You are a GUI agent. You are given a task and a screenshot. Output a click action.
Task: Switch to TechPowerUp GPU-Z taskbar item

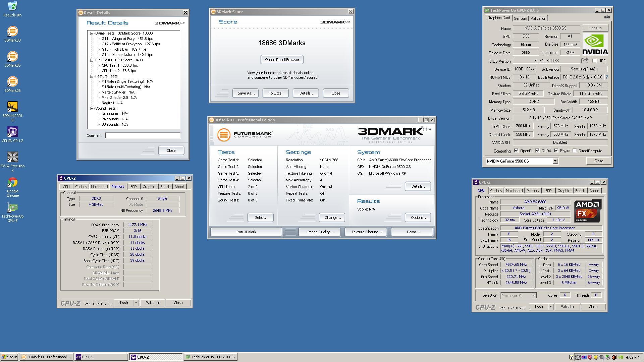click(211, 357)
